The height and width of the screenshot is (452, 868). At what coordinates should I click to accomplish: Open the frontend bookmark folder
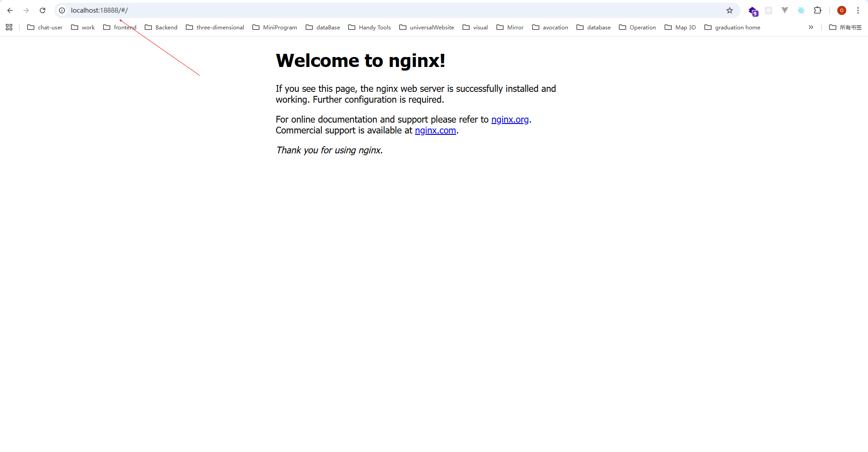[120, 27]
